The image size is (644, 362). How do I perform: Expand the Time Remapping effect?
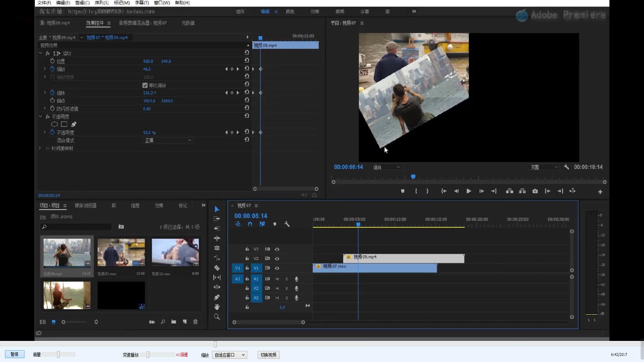[40, 148]
